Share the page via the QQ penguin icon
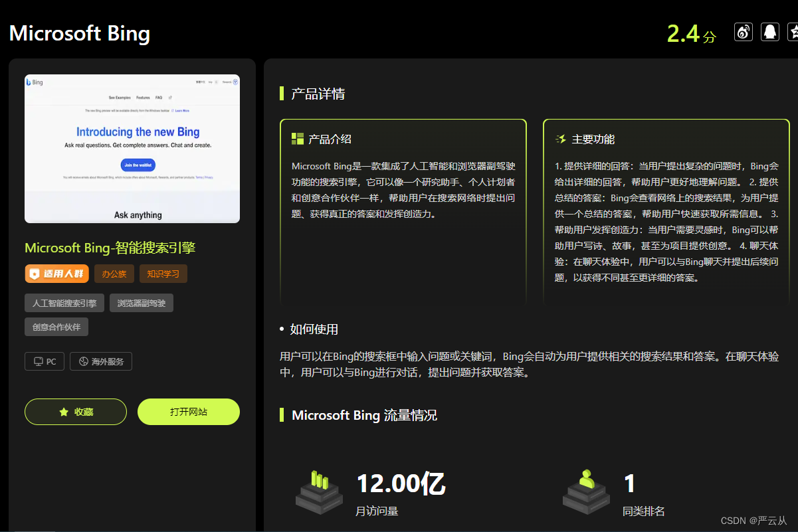The height and width of the screenshot is (532, 798). (769, 31)
